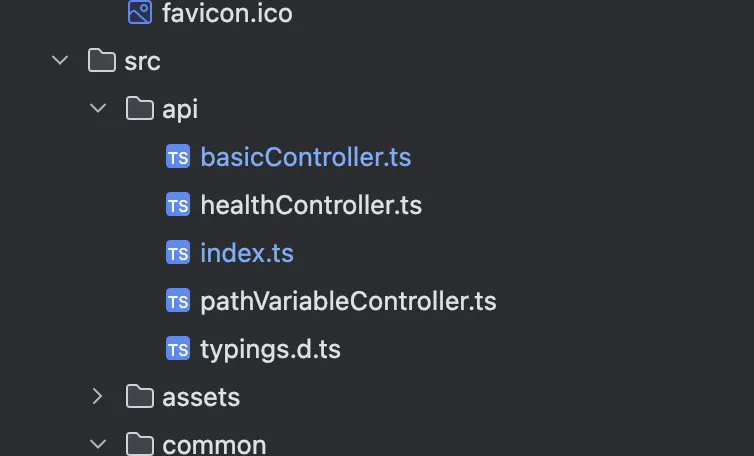This screenshot has height=456, width=754.
Task: Expand the assets folder chevron
Action: coord(98,397)
